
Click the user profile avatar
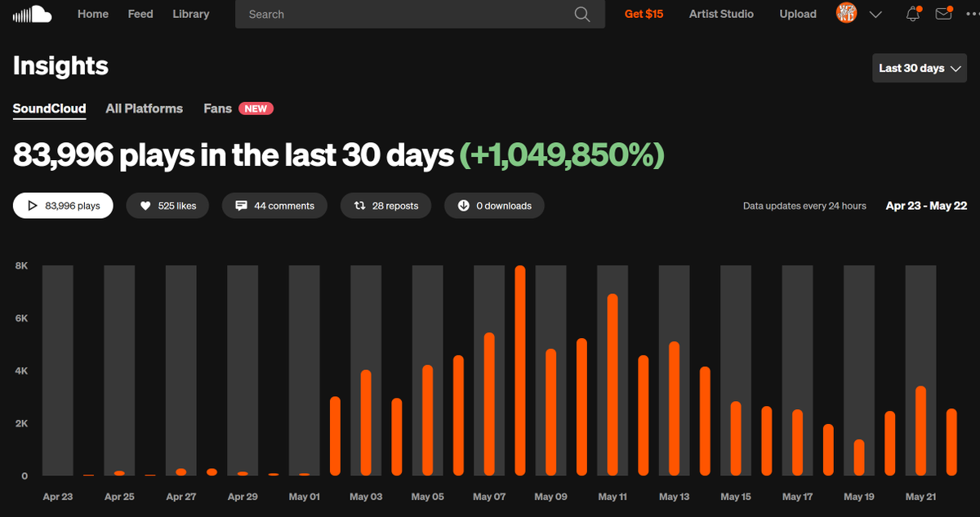click(x=847, y=14)
